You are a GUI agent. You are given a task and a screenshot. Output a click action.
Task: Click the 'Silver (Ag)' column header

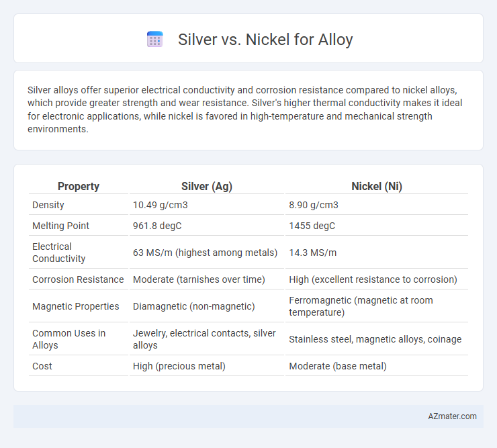207,187
